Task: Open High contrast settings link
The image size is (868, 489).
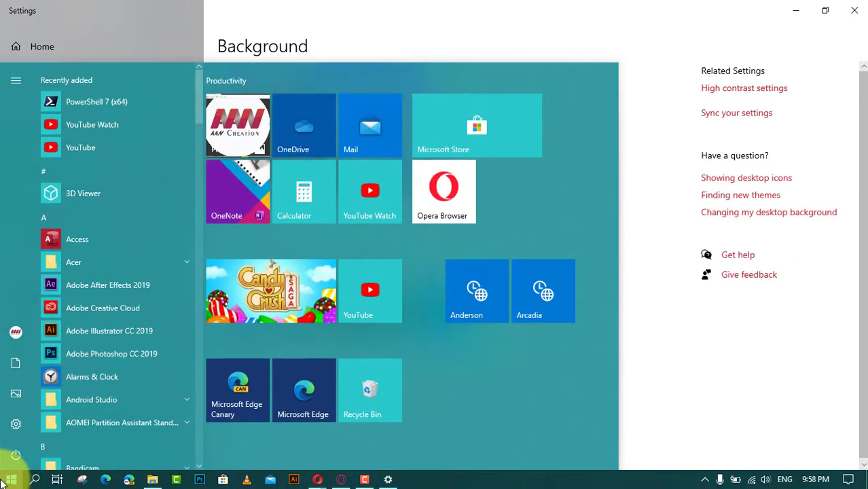Action: (744, 88)
